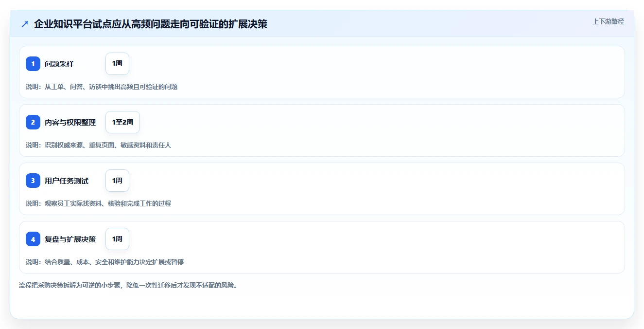
Task: Click the 用户任务测试 step title
Action: tap(67, 181)
